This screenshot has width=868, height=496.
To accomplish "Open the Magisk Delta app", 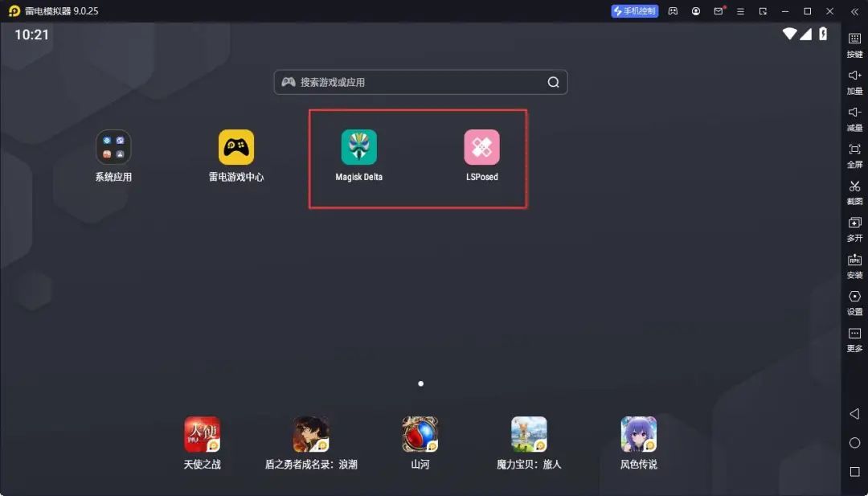I will pyautogui.click(x=358, y=147).
